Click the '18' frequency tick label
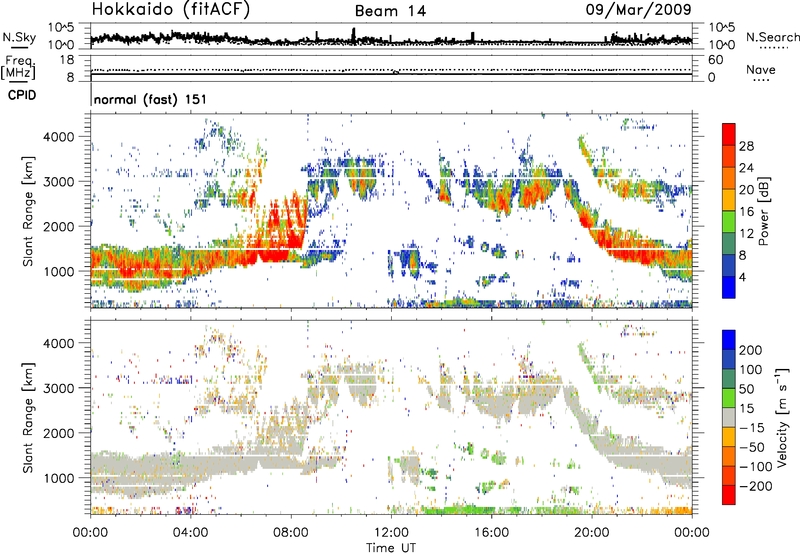 coord(67,60)
